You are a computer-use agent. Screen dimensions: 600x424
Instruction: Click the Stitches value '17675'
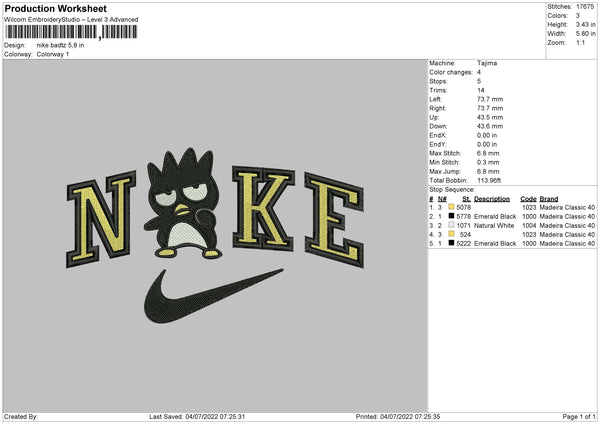point(585,7)
